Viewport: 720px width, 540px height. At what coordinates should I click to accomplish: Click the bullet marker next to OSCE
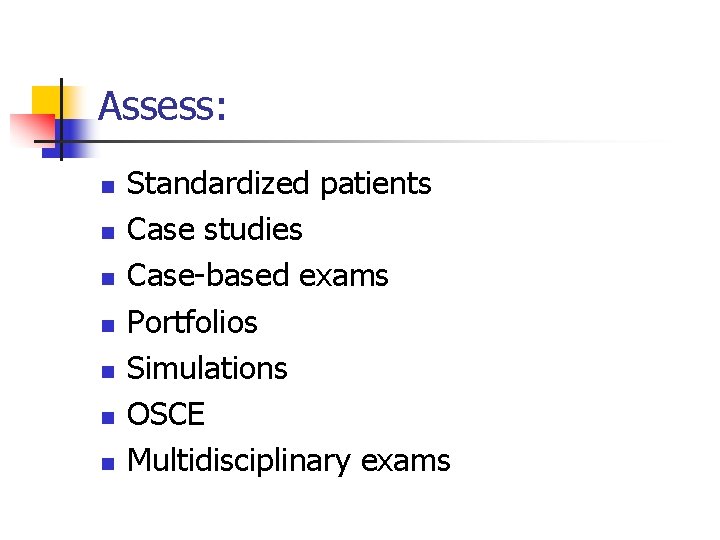point(107,417)
